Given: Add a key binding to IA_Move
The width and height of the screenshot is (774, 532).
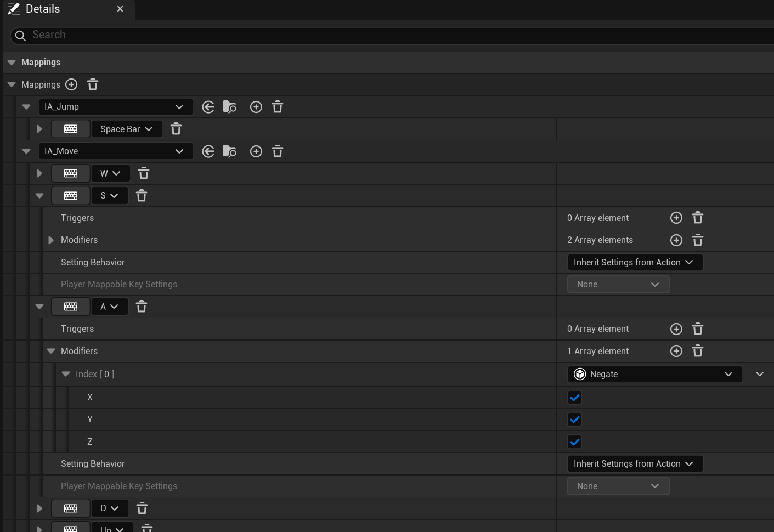Looking at the screenshot, I should click(256, 151).
